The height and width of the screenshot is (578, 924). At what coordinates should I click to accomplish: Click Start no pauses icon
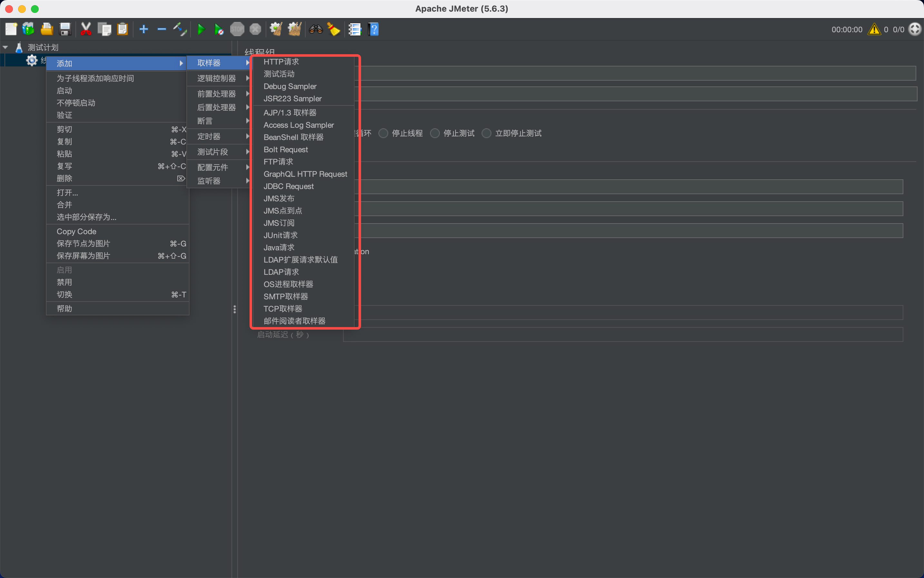tap(219, 29)
